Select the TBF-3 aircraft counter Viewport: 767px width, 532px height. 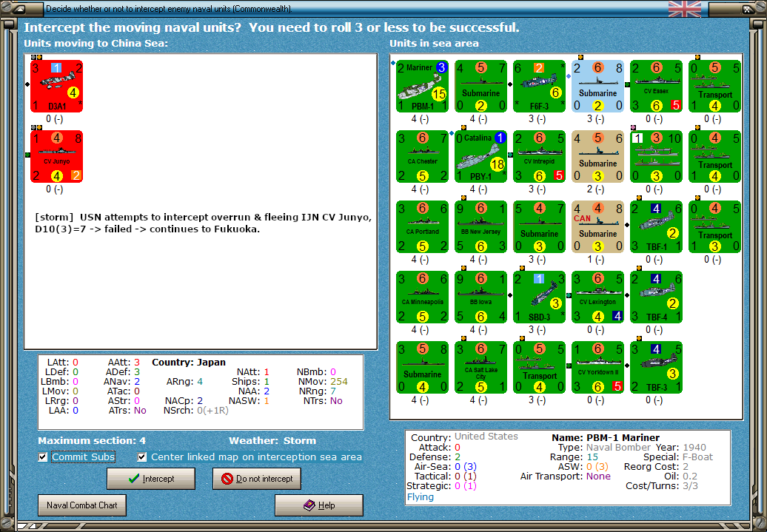tap(657, 367)
